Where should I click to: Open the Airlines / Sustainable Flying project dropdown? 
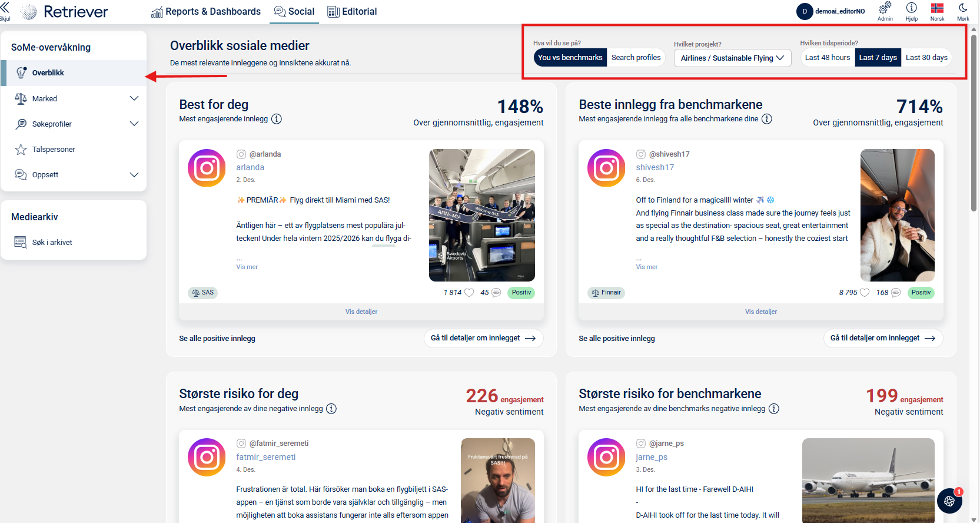coord(732,58)
